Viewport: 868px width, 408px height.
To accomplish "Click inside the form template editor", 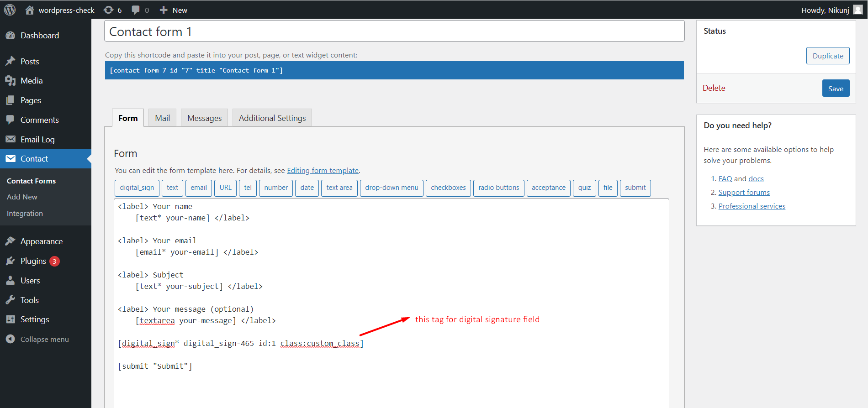I will (x=392, y=303).
